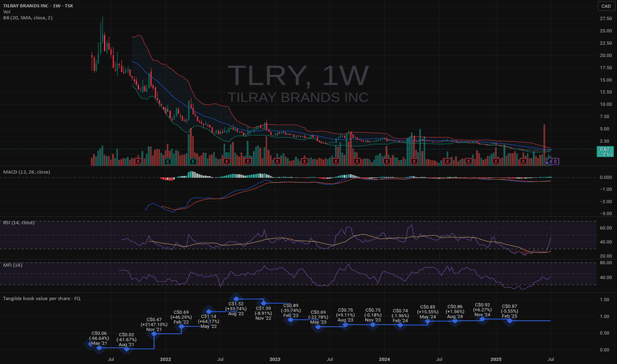617x364 pixels.
Task: Select the MACD (12, 26, close) legend
Action: (26, 172)
